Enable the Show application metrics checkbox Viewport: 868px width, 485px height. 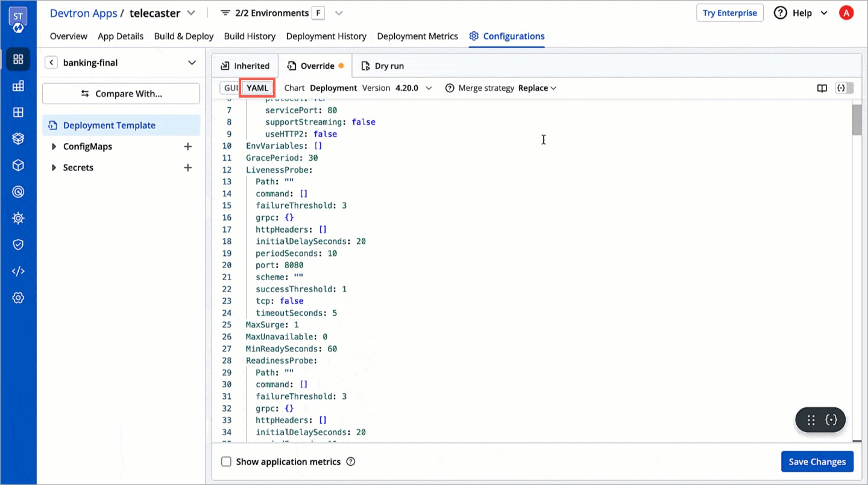coord(226,461)
